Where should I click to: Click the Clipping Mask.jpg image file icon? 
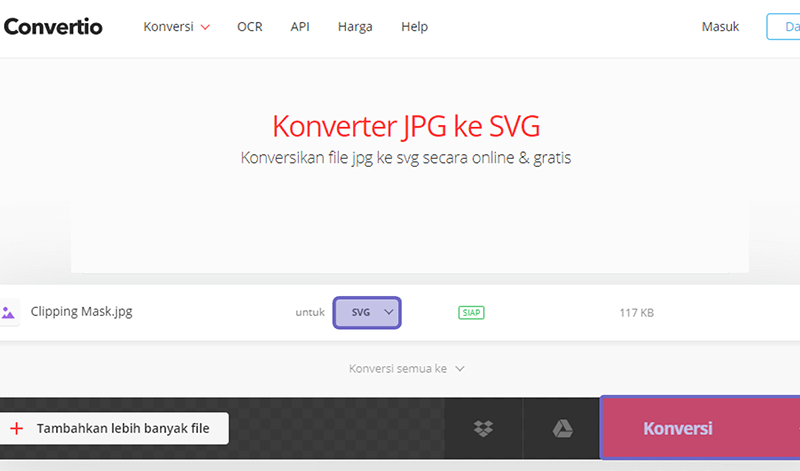coord(8,312)
